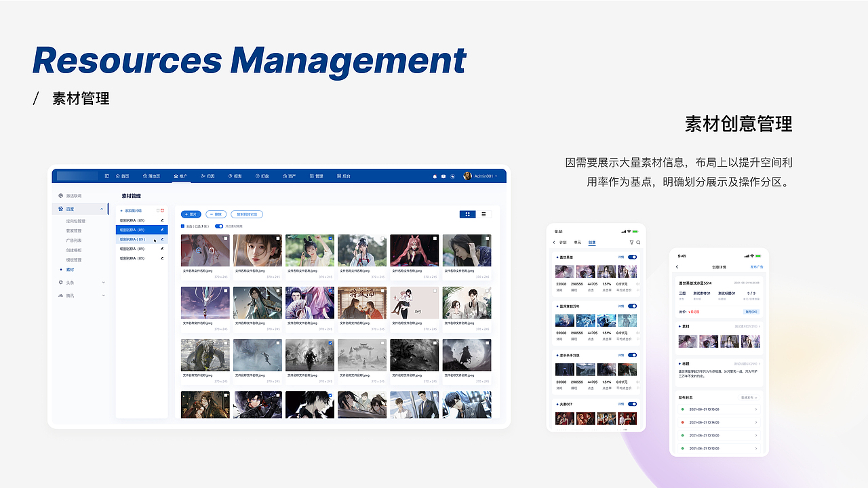Image resolution: width=868 pixels, height=488 pixels.
Task: Expand the 头条 sidebar group
Action: [x=103, y=282]
